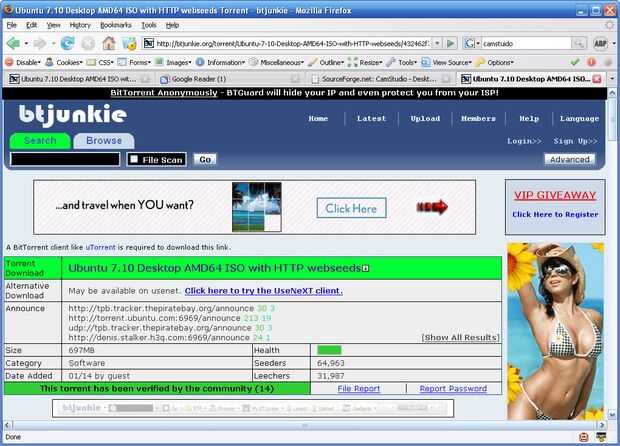Open the File menu
Screen dimensions: 620x446
click(x=11, y=25)
